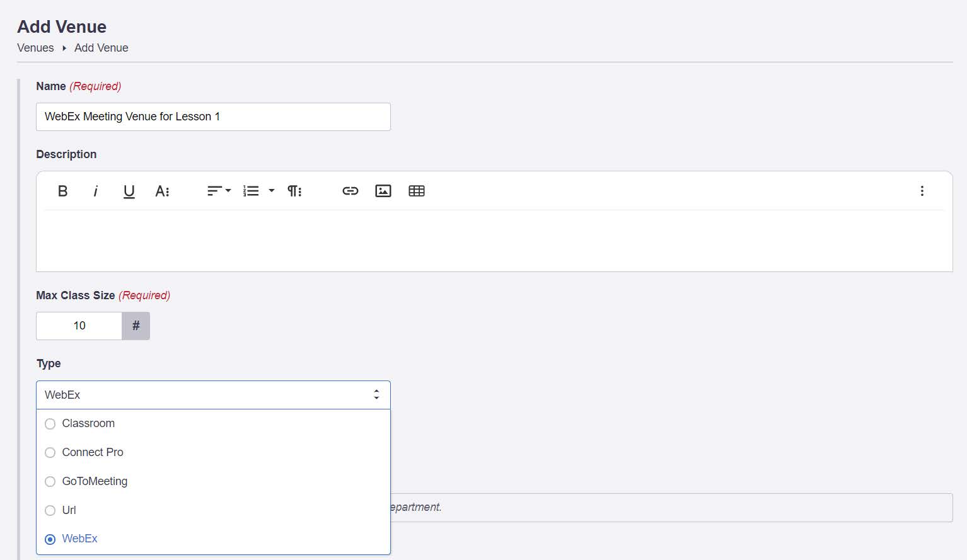Go to Venues breadcrumb link
Image resolution: width=967 pixels, height=560 pixels.
(x=35, y=48)
